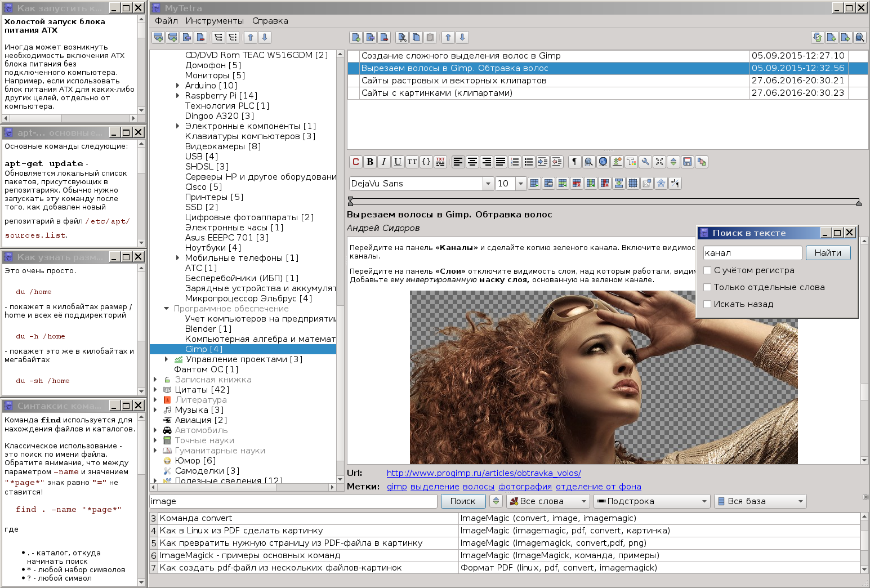The height and width of the screenshot is (588, 870).
Task: Open find in text tool icon
Action: [589, 162]
